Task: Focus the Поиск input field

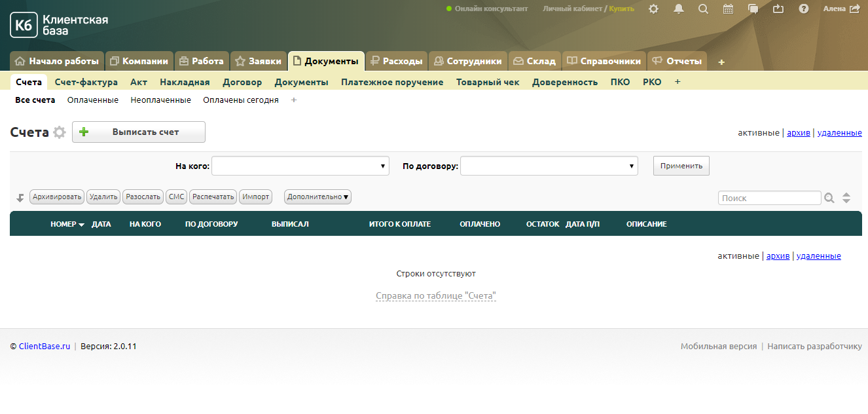Action: click(x=770, y=198)
